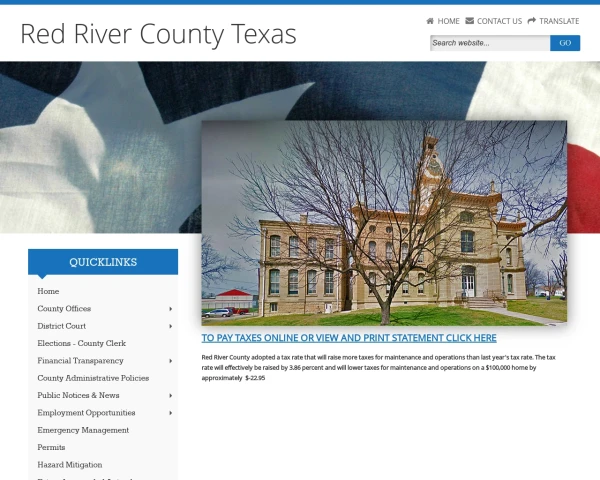Image resolution: width=600 pixels, height=480 pixels.
Task: Expand the Public Notices & News arrow
Action: coord(171,395)
